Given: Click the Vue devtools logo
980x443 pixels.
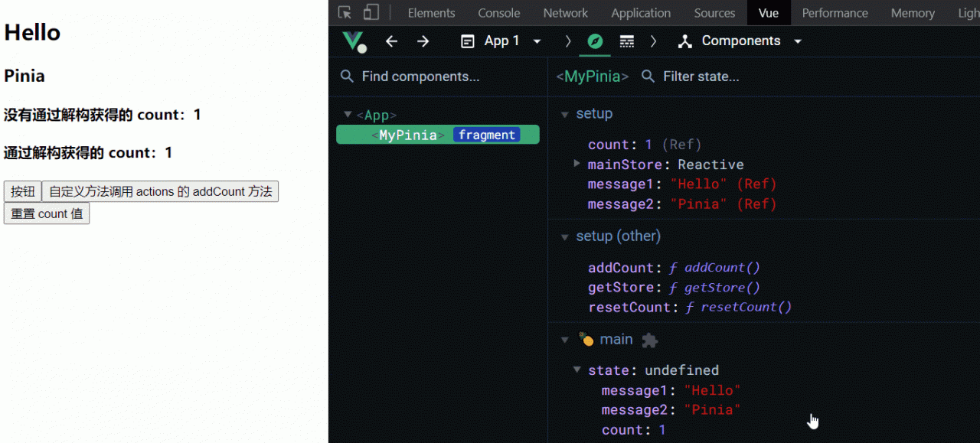Looking at the screenshot, I should pos(353,41).
